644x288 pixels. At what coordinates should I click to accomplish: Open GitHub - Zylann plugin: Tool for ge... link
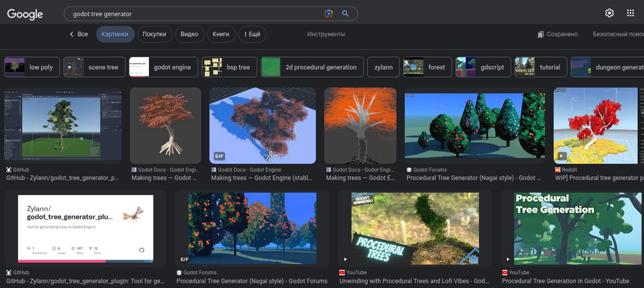(85, 281)
